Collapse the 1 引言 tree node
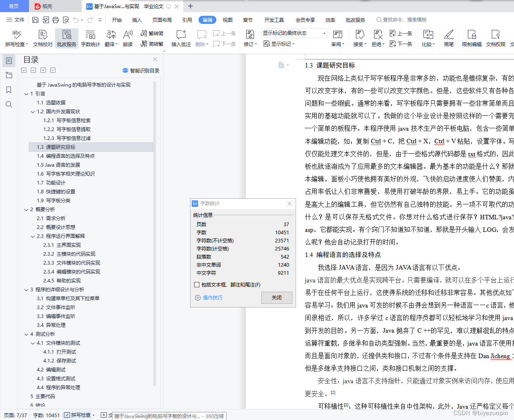Screen dimensions: 514x420 [26, 94]
